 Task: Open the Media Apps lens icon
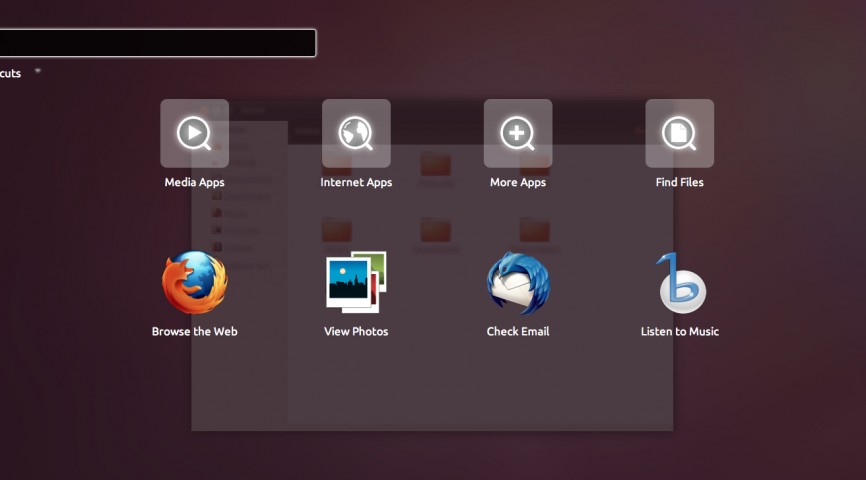[194, 133]
